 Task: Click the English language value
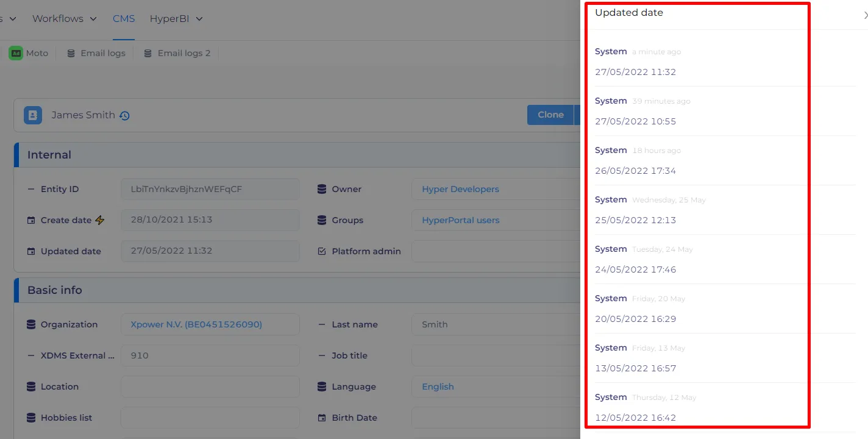point(438,387)
